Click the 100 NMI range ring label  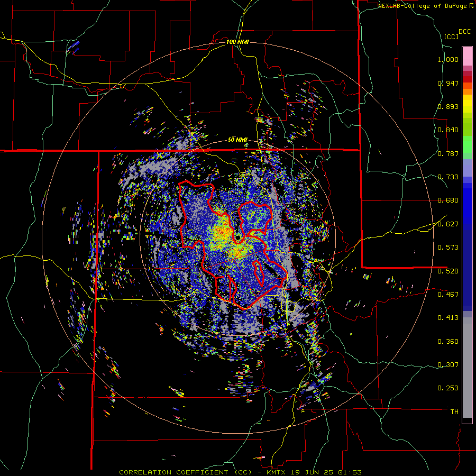[x=237, y=42]
